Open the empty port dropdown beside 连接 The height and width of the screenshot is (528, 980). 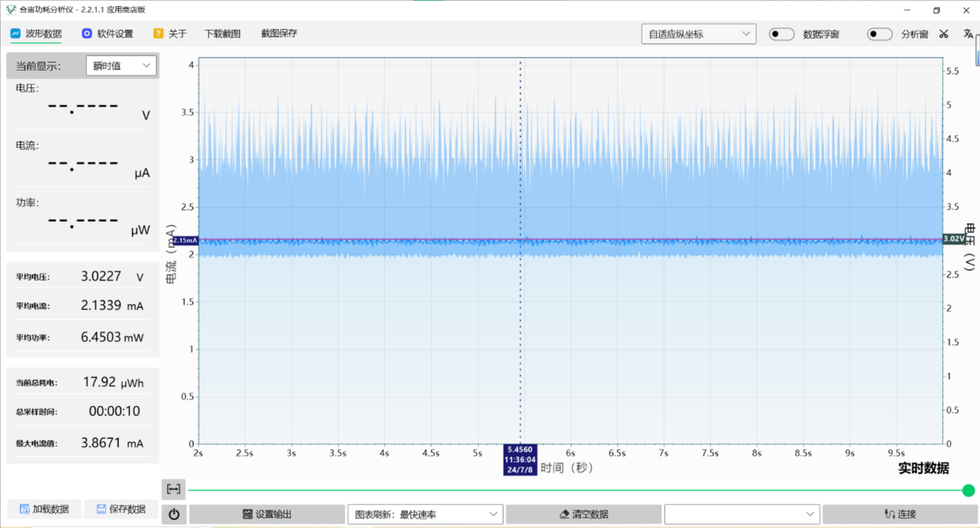click(742, 514)
